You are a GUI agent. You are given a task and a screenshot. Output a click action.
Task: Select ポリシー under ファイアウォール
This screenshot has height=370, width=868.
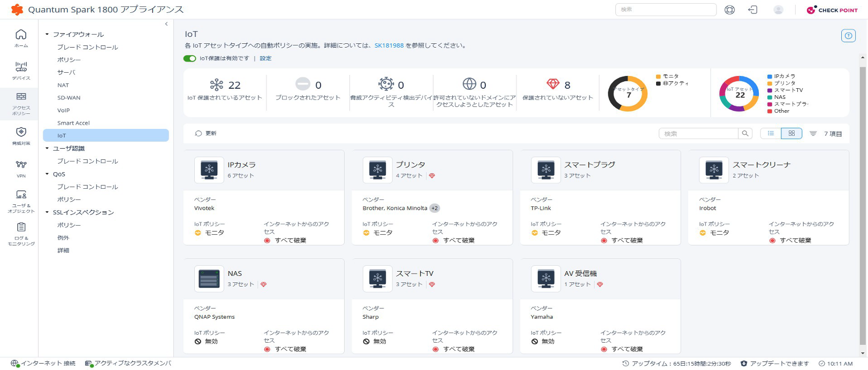point(69,60)
